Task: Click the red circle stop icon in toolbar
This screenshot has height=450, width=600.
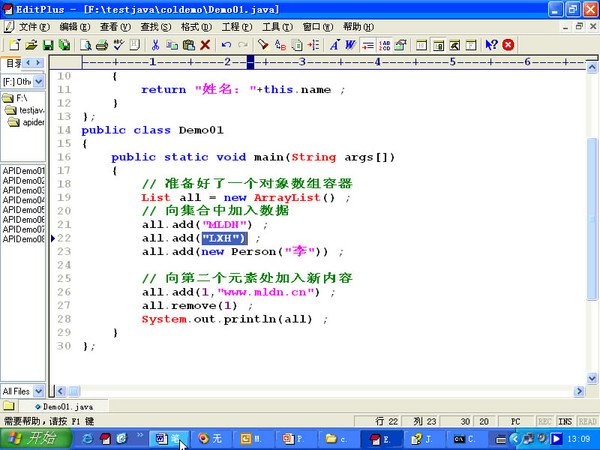Action: coord(508,45)
